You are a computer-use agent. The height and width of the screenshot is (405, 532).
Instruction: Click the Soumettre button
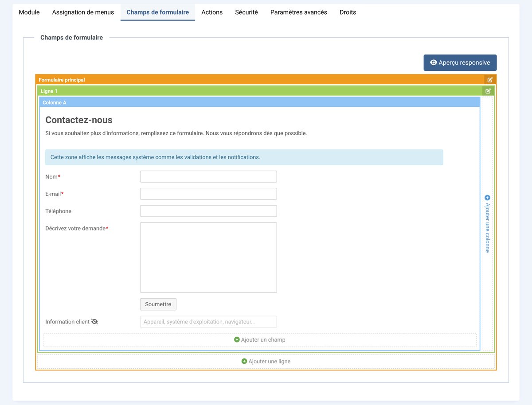(158, 304)
